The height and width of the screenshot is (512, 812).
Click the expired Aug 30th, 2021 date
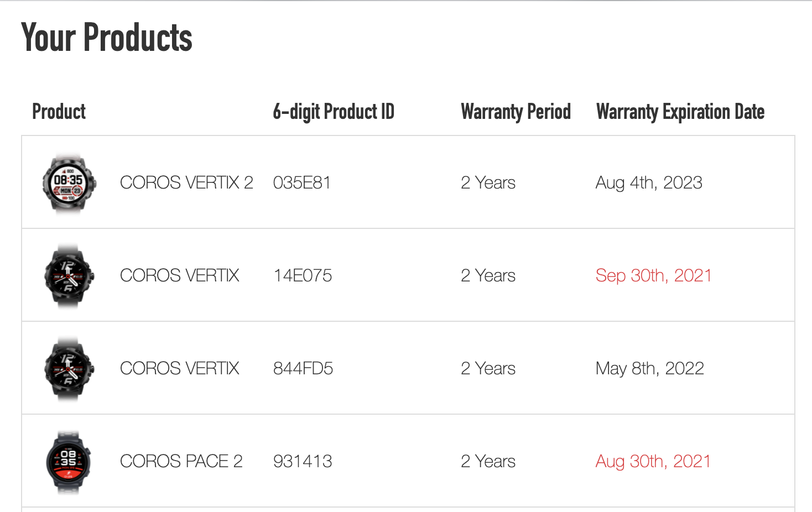coord(653,461)
